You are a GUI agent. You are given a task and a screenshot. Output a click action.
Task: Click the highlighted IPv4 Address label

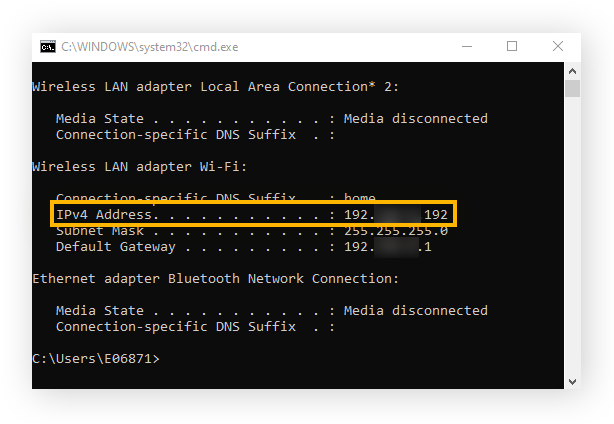pyautogui.click(x=104, y=215)
